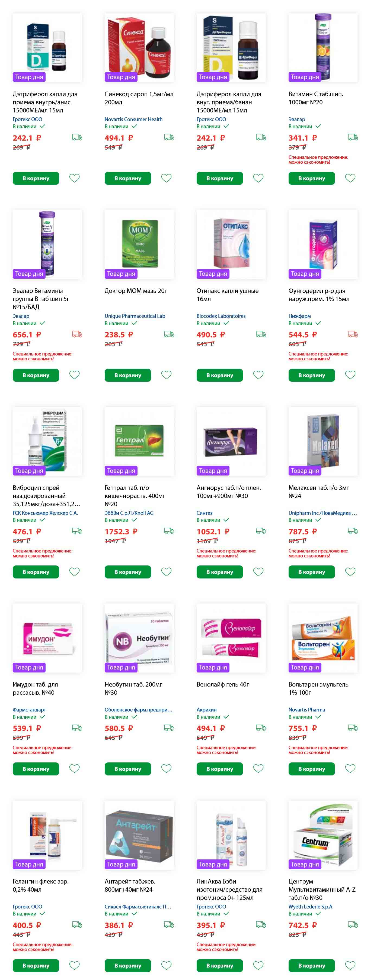The height and width of the screenshot is (980, 377).
Task: Save Антарейт таб.жев. using heart icon
Action: tap(167, 965)
